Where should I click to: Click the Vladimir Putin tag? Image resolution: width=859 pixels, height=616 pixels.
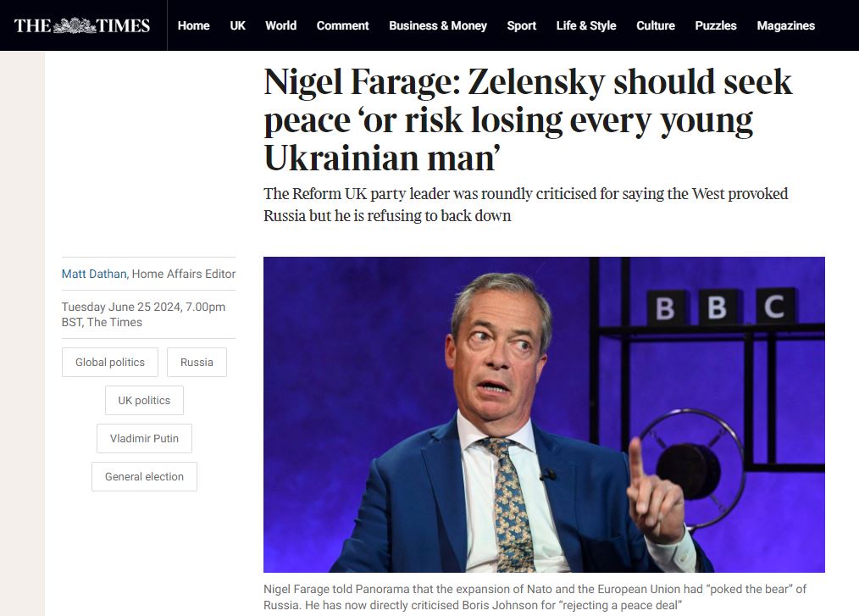144,439
